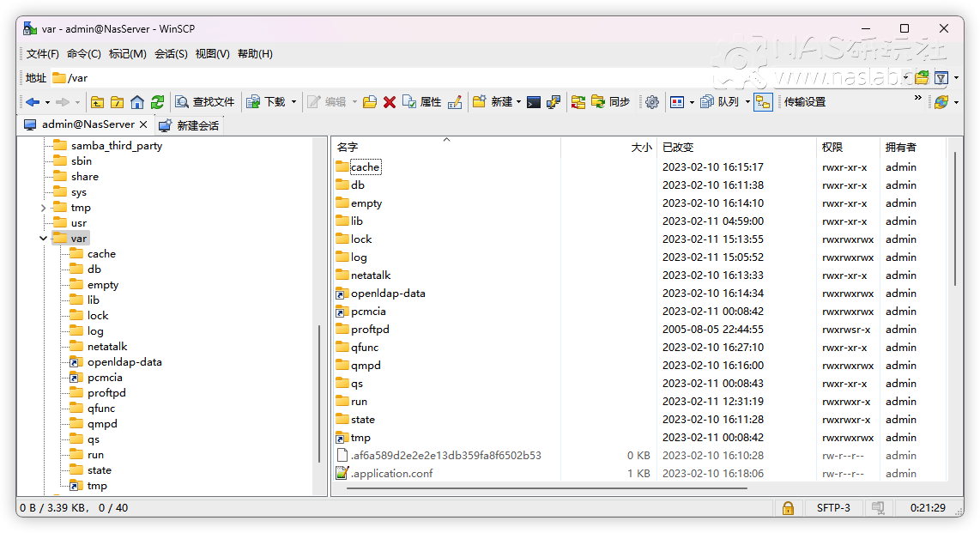This screenshot has height=533, width=980.
Task: Open the 文件(F) menu
Action: [43, 54]
